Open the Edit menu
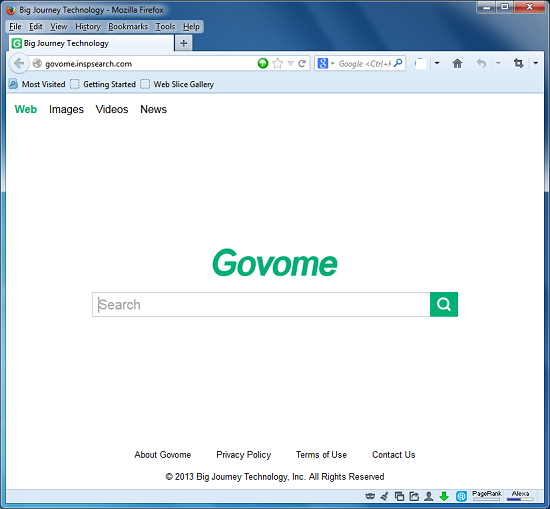Image resolution: width=550 pixels, height=509 pixels. pos(36,27)
